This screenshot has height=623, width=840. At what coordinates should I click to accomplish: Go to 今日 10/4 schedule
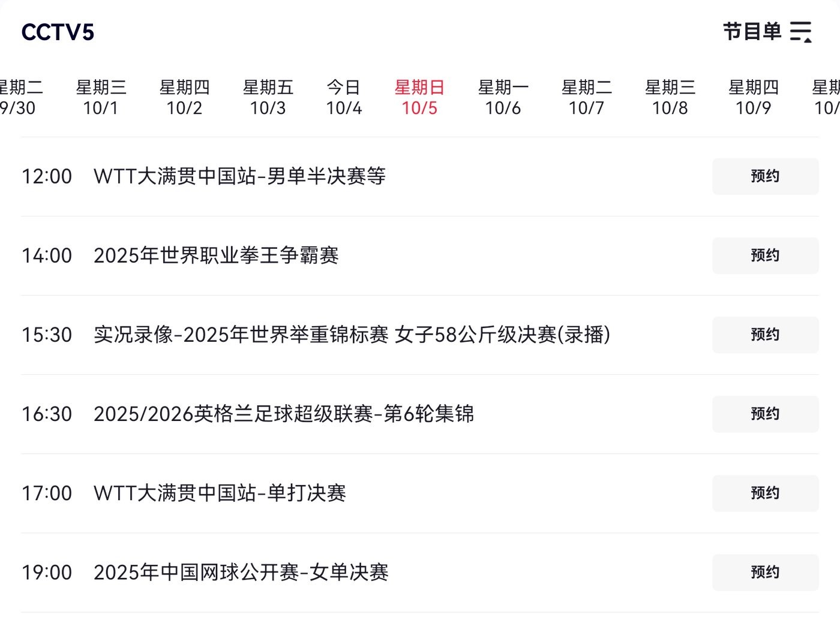coord(344,98)
